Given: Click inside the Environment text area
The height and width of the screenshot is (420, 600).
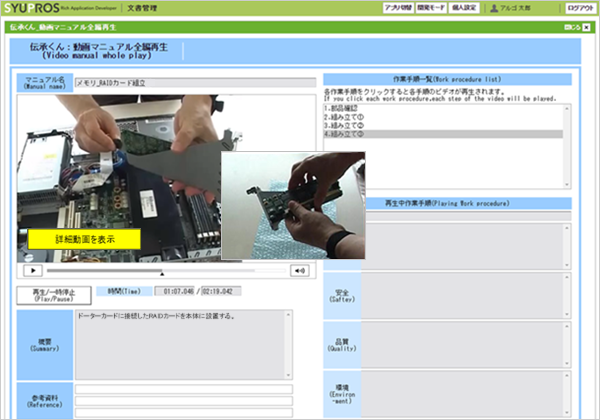Looking at the screenshot, I should [462, 394].
